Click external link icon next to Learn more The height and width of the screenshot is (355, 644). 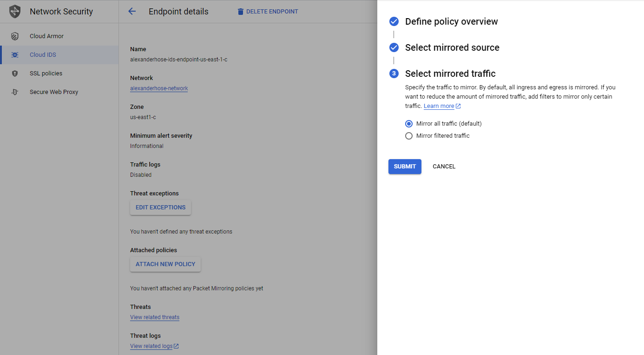pyautogui.click(x=458, y=106)
